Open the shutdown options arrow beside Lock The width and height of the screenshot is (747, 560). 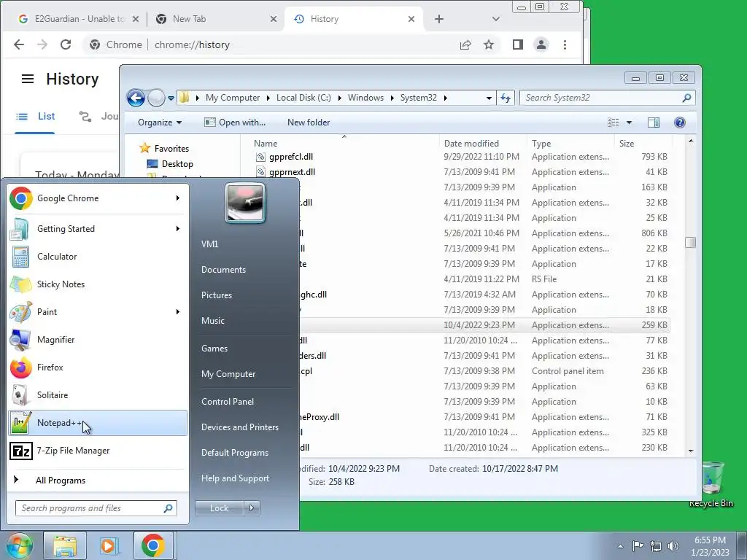coord(252,508)
